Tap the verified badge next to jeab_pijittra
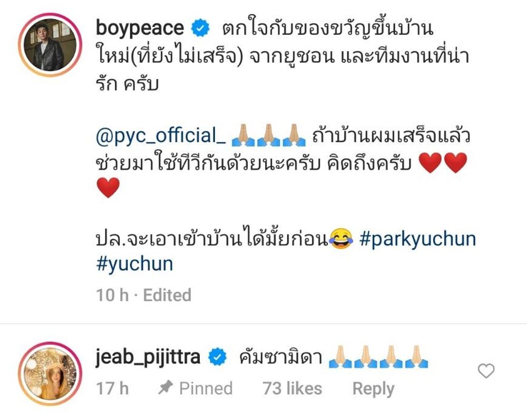This screenshot has width=527, height=420. (x=218, y=357)
